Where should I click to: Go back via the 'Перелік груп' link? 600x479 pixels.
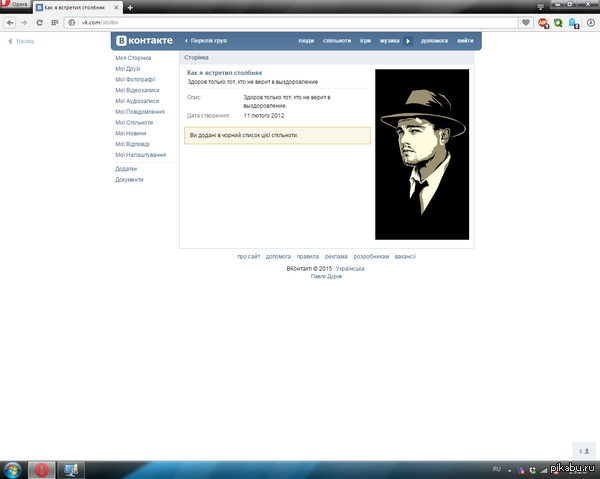211,41
